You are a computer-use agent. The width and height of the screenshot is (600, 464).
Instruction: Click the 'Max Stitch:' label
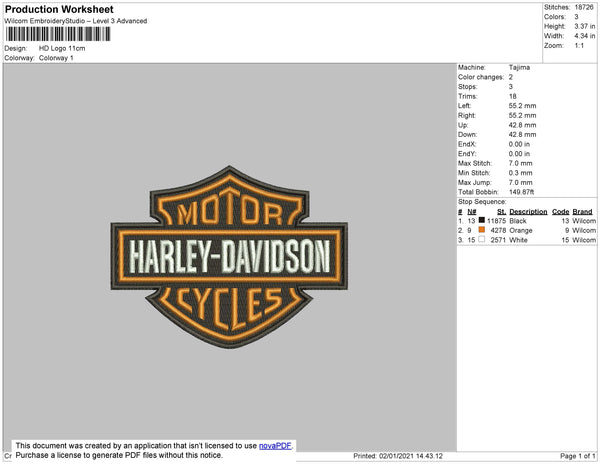[x=475, y=163]
